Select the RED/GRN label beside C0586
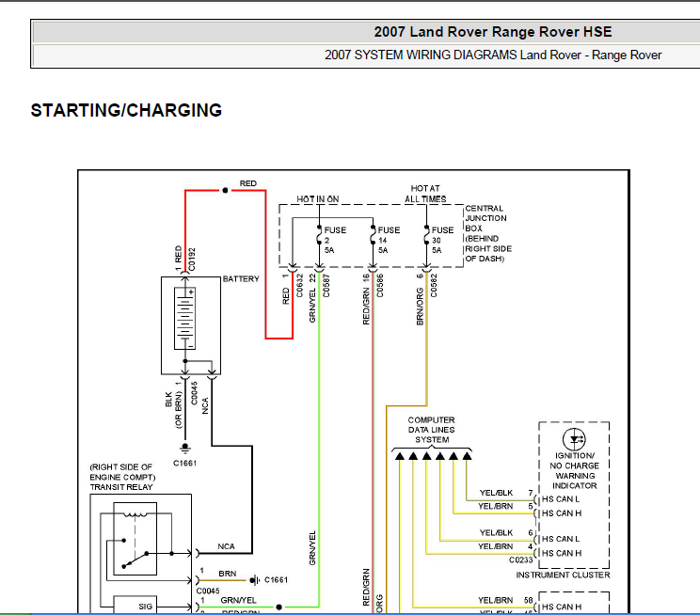 point(366,307)
